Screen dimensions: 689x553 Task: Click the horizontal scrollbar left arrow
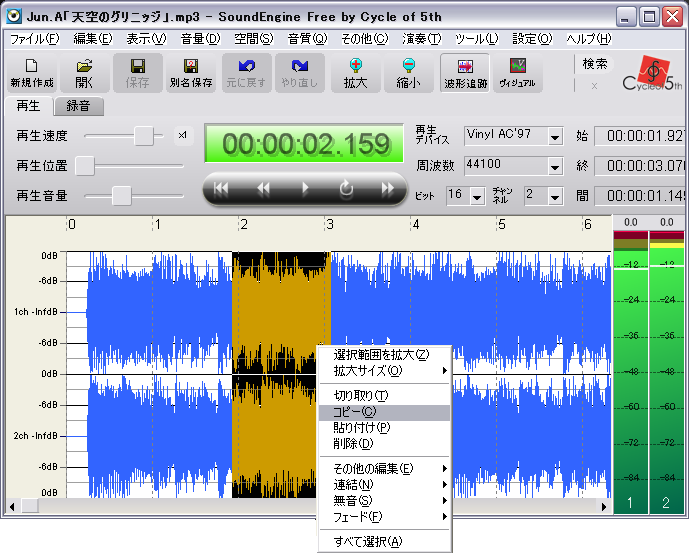[x=12, y=507]
